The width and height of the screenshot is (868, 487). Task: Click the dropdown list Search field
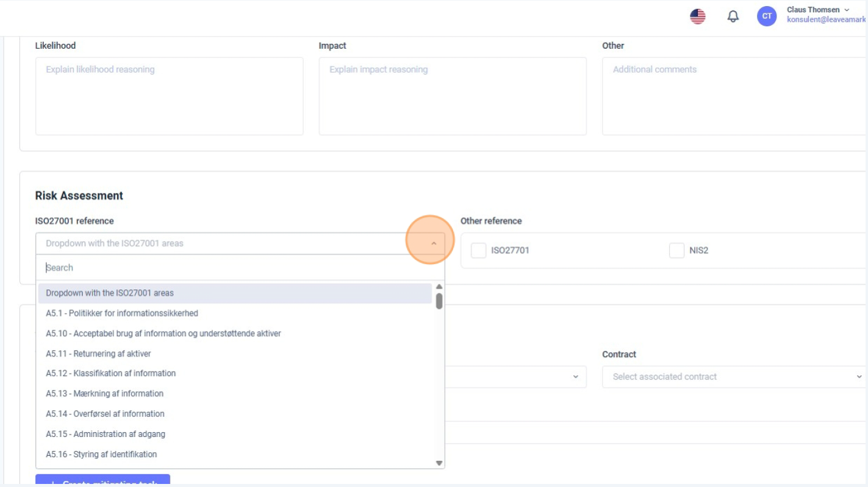[240, 267]
